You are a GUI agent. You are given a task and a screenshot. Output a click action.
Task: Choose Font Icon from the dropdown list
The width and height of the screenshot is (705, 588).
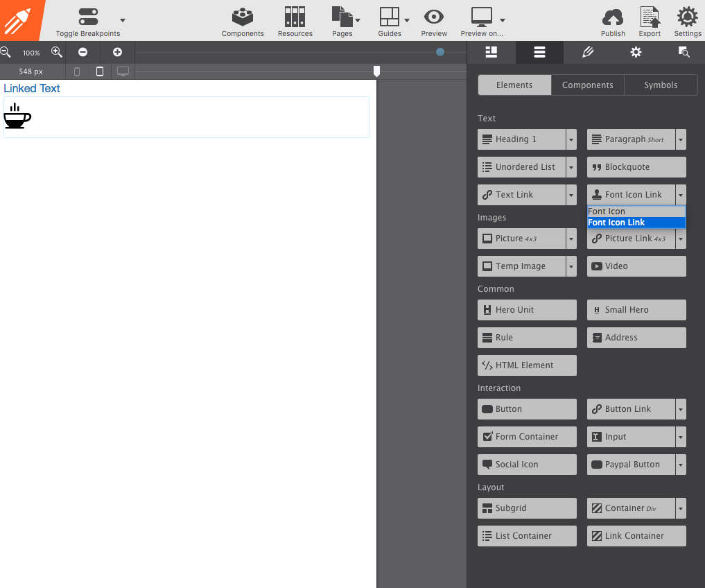[636, 211]
